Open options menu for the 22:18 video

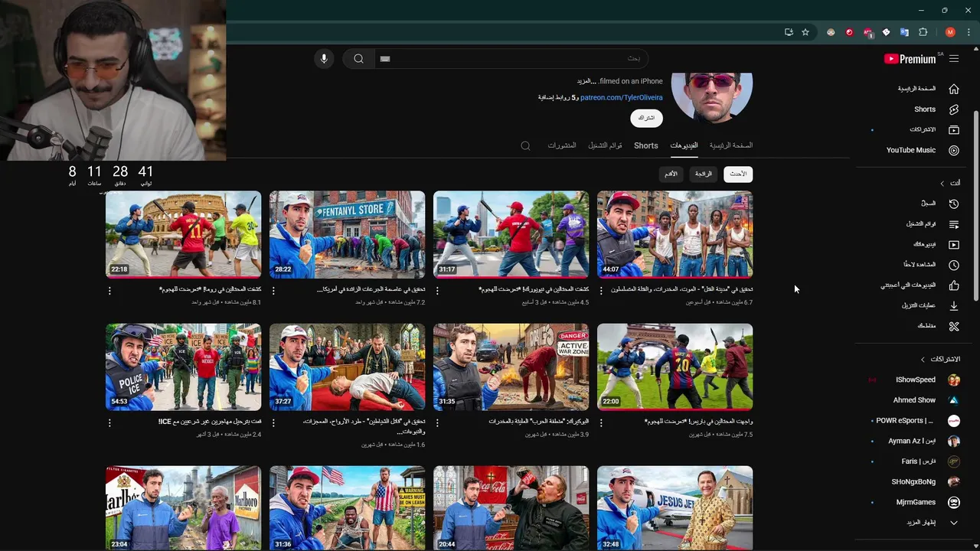point(109,291)
